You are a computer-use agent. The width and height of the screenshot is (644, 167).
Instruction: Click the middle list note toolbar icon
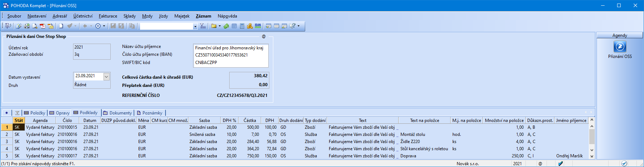(x=277, y=26)
